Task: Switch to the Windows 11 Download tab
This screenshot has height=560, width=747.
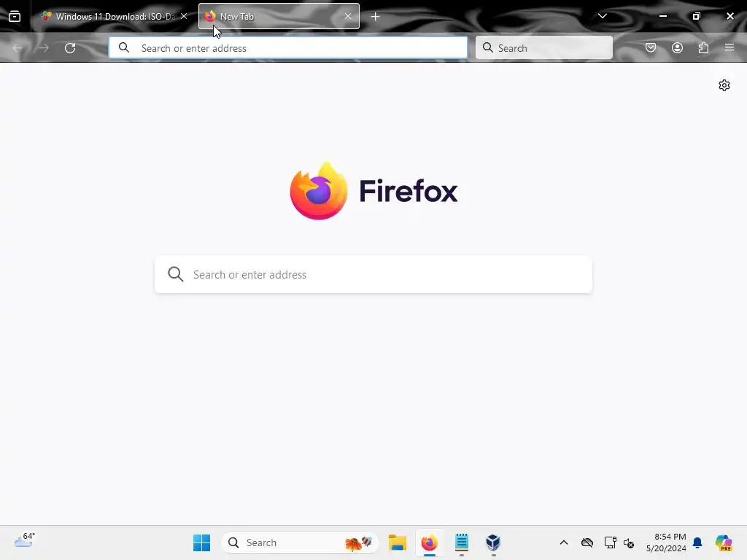Action: click(x=115, y=17)
